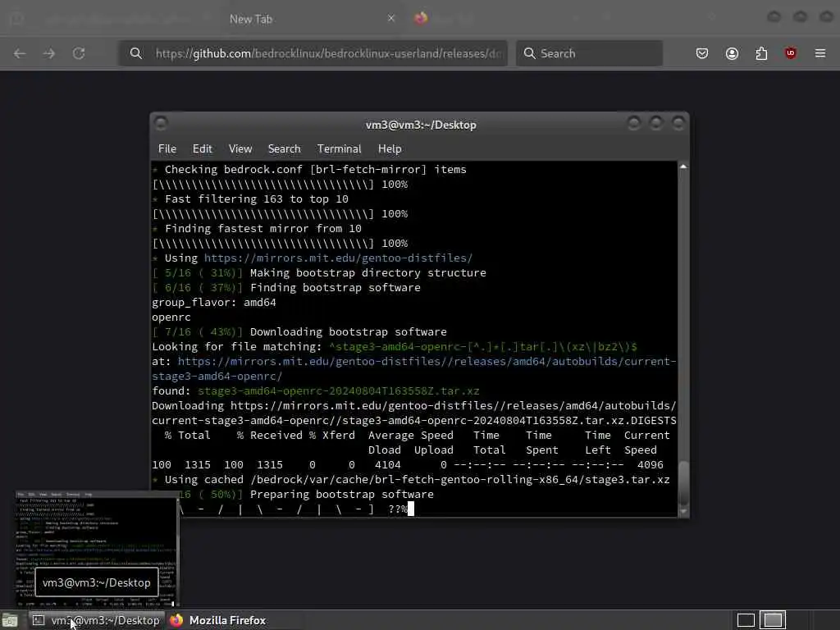Screen dimensions: 840x630
Task: Open the Pocket save icon
Action: (702, 53)
